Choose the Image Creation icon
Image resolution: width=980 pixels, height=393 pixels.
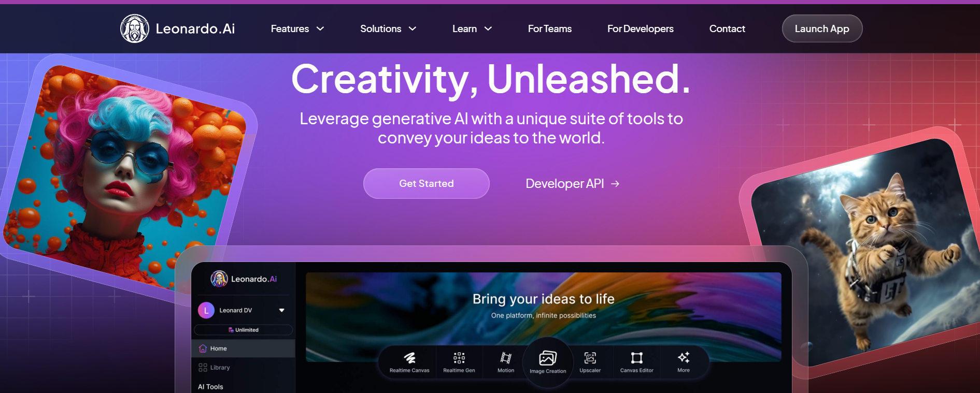[x=548, y=358]
